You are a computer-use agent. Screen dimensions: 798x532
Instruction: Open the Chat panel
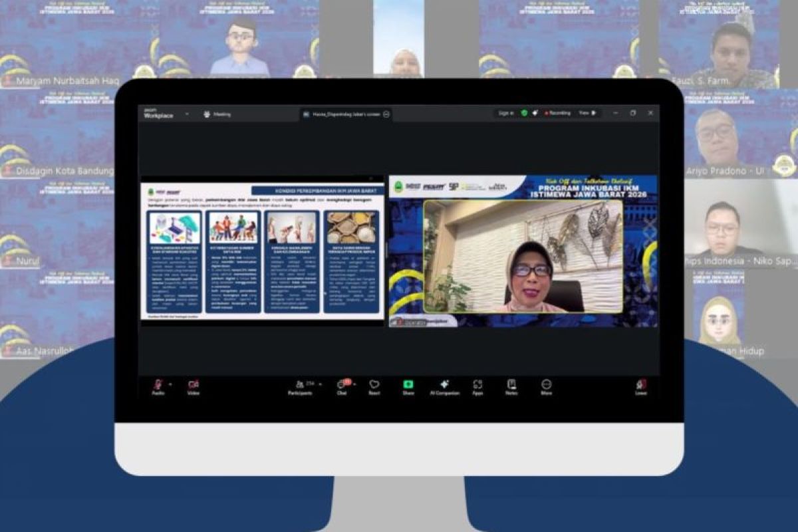pos(341,387)
